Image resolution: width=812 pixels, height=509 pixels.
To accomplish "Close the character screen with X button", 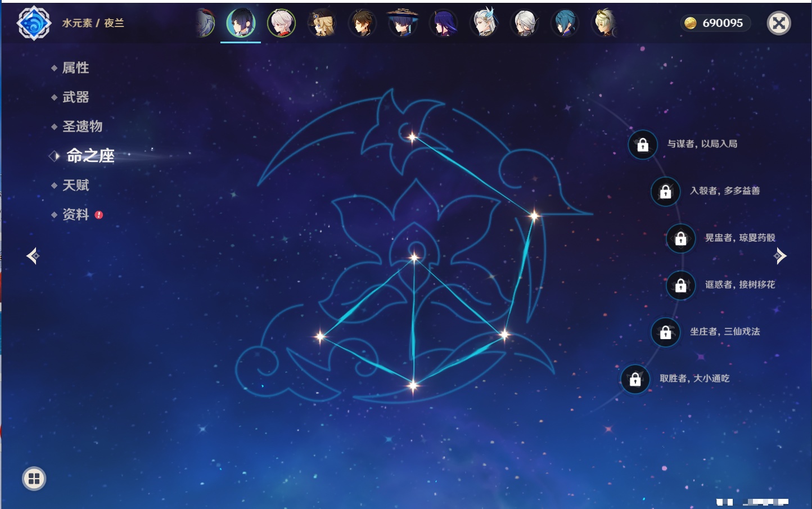I will [779, 23].
